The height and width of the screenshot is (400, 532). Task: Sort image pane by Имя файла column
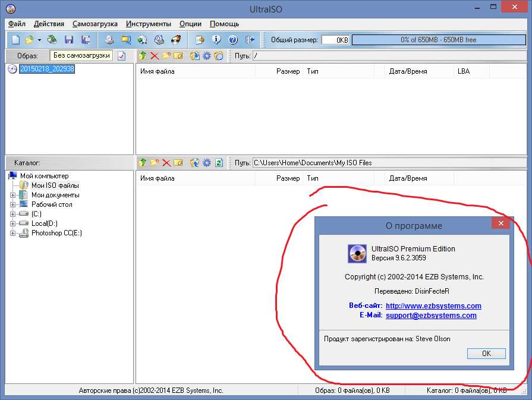click(x=196, y=71)
